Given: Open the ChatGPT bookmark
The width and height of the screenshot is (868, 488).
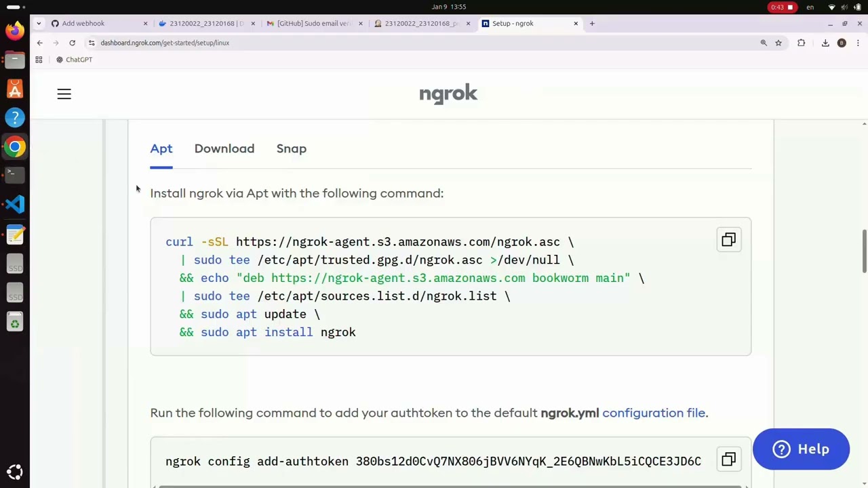Looking at the screenshot, I should coord(75,60).
